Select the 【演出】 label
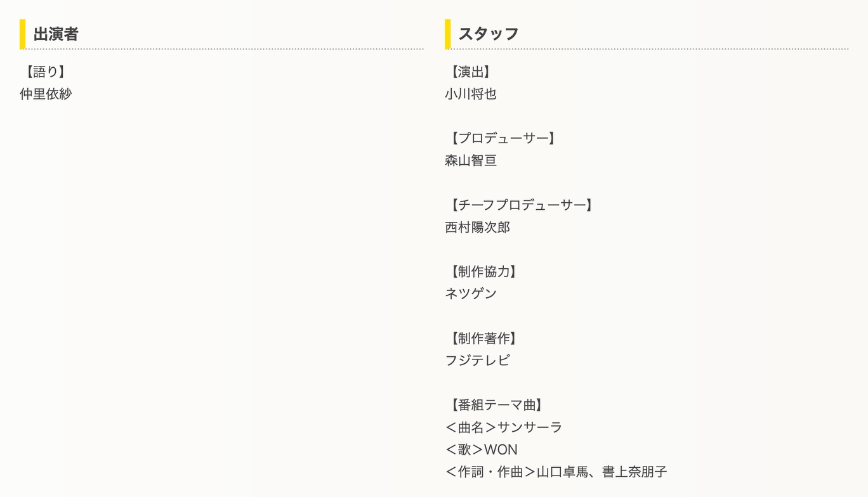868x497 pixels. pos(470,72)
